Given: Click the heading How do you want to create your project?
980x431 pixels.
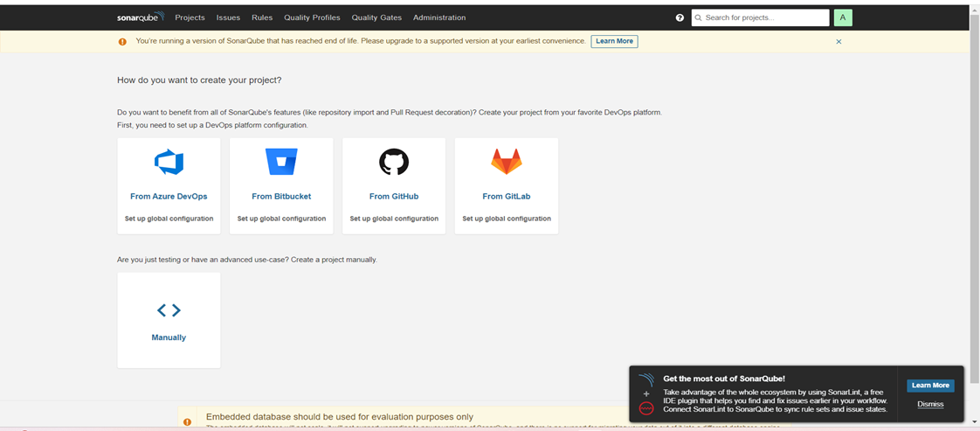Looking at the screenshot, I should (x=199, y=80).
